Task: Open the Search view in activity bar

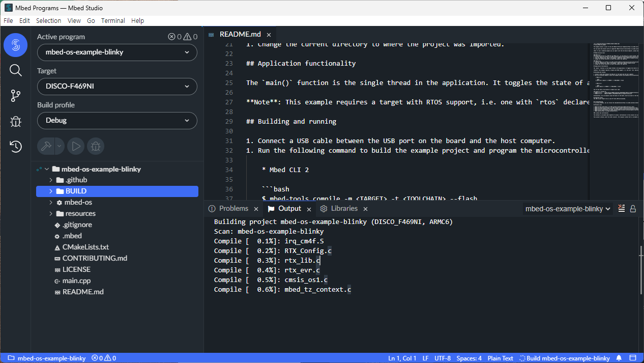Action: tap(15, 70)
